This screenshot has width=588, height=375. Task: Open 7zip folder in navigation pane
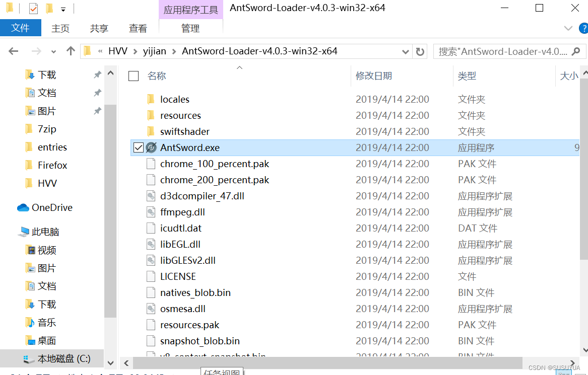(x=40, y=129)
